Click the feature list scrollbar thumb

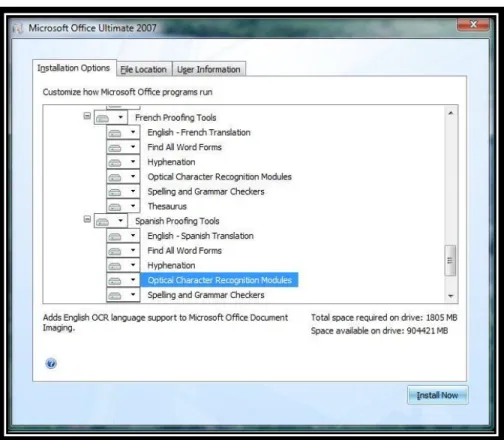pyautogui.click(x=450, y=260)
